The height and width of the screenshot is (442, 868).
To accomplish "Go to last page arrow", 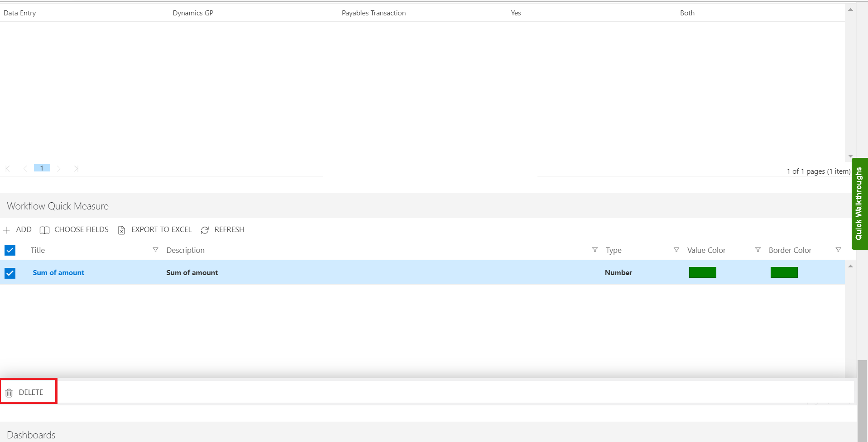I will tap(76, 169).
